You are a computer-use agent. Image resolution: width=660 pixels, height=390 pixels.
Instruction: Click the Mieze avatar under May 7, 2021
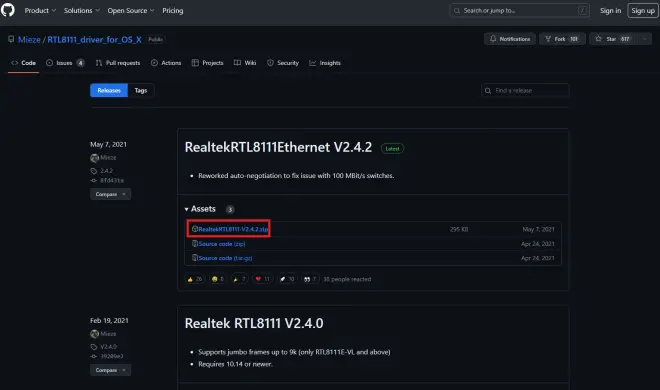point(94,158)
